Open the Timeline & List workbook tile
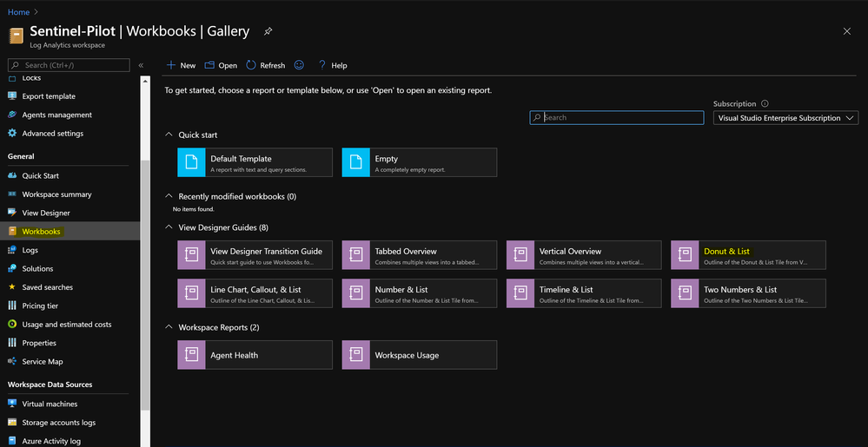868x447 pixels. point(584,293)
